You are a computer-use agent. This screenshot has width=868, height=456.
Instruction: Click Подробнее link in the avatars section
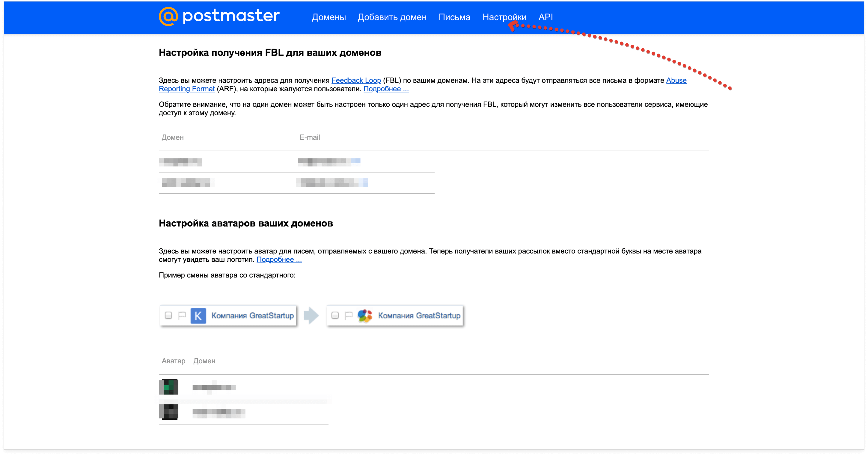[279, 259]
